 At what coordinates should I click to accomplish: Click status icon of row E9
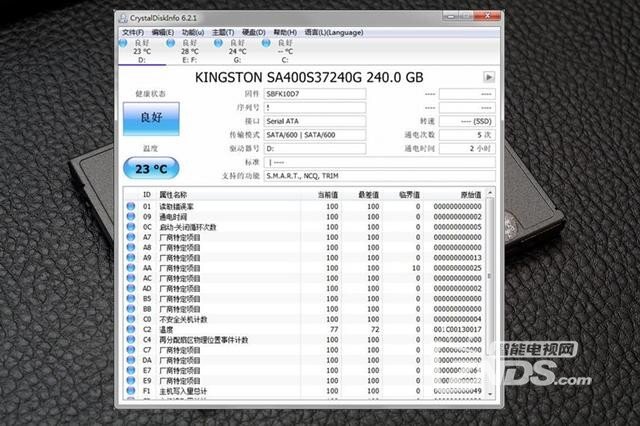pyautogui.click(x=131, y=380)
